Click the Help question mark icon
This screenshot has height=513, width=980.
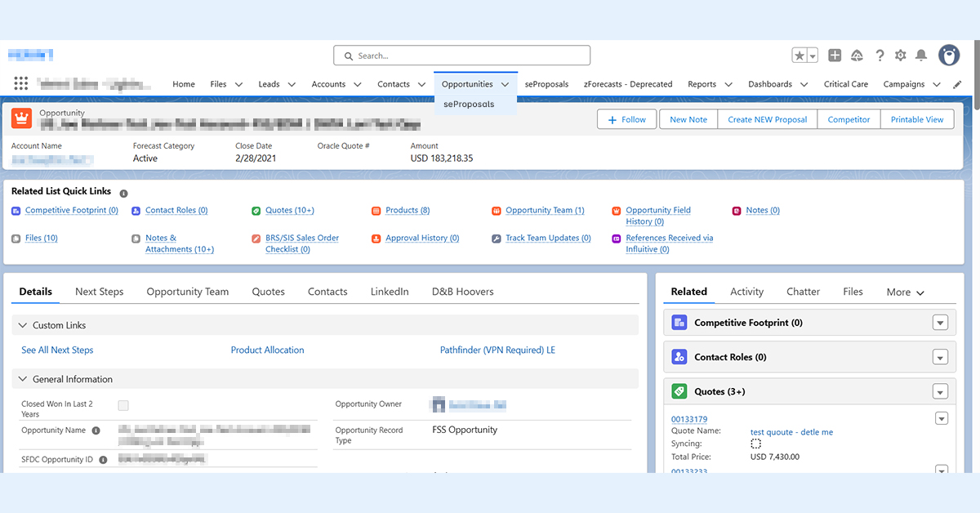(x=880, y=56)
